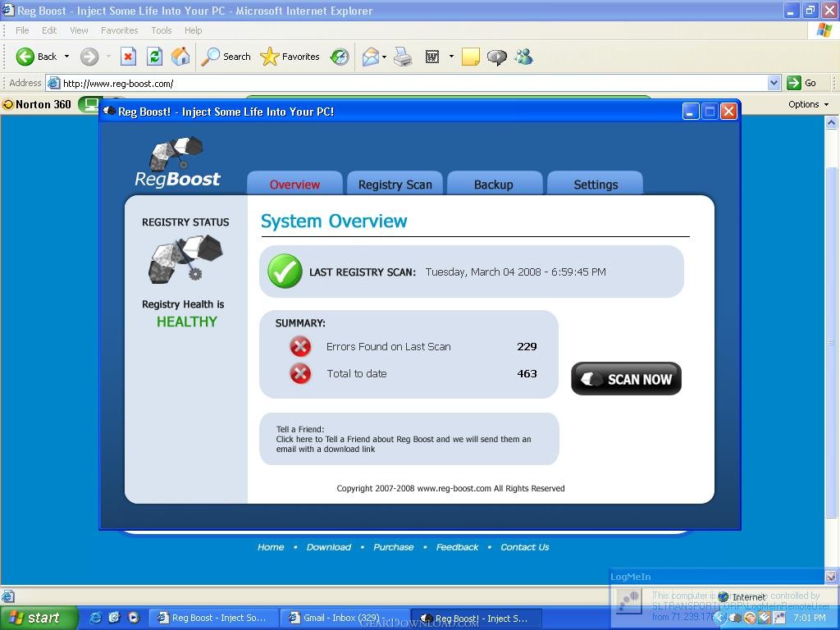This screenshot has height=630, width=840.
Task: Click the red X beside Errors Found on Last Scan
Action: point(300,347)
